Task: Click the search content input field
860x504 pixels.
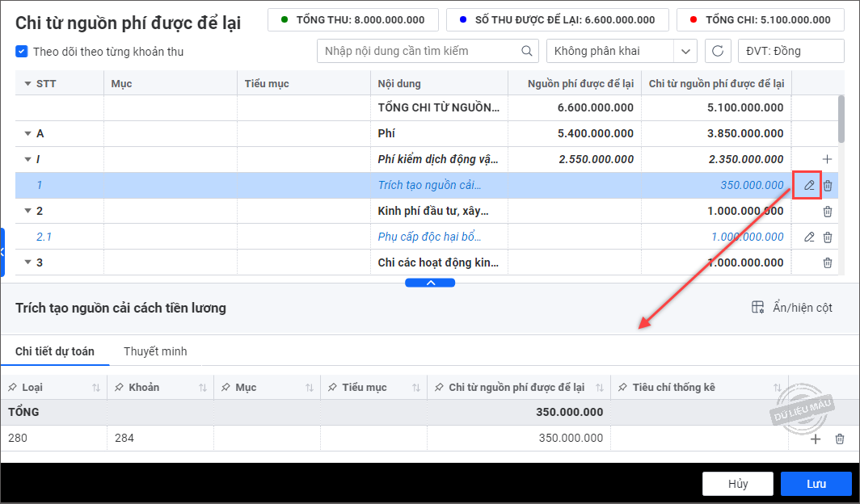Action: [419, 51]
